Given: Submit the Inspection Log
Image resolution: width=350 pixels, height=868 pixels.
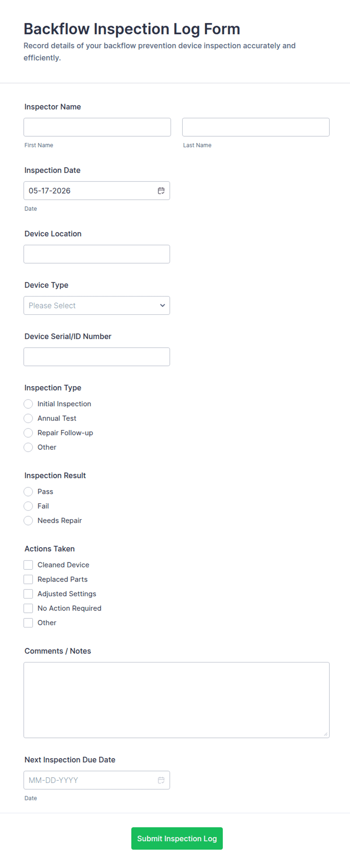Looking at the screenshot, I should (x=177, y=839).
